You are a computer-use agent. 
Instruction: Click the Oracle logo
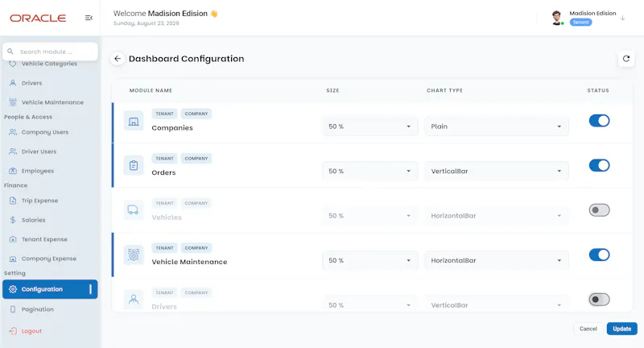tap(38, 18)
